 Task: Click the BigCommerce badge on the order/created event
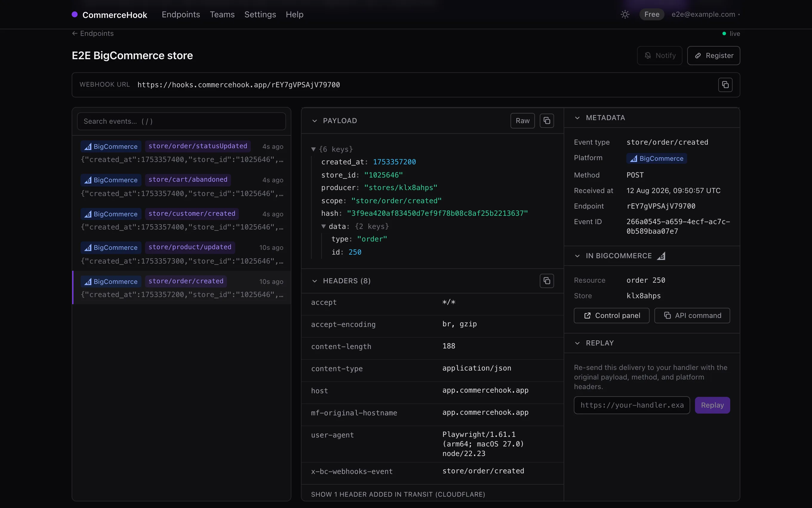(111, 281)
